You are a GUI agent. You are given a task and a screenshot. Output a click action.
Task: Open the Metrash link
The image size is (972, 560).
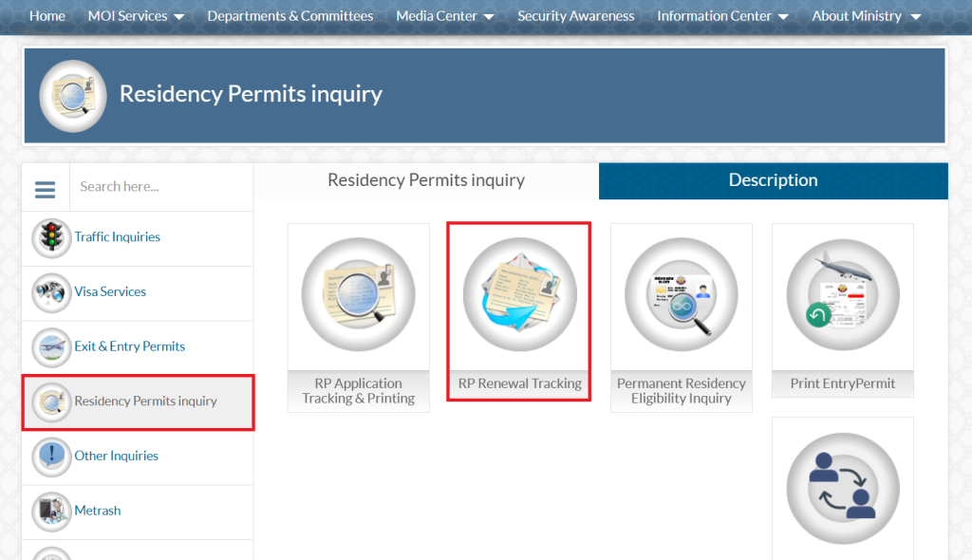point(98,511)
